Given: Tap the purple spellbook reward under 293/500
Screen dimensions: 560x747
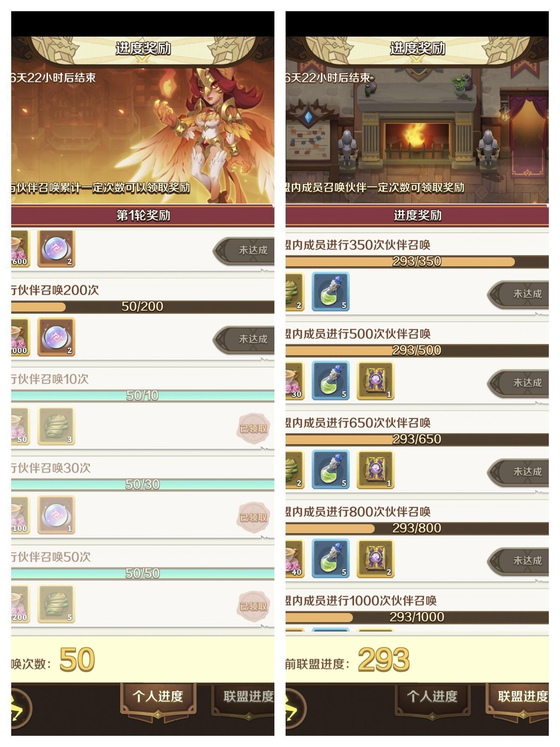Looking at the screenshot, I should point(375,381).
